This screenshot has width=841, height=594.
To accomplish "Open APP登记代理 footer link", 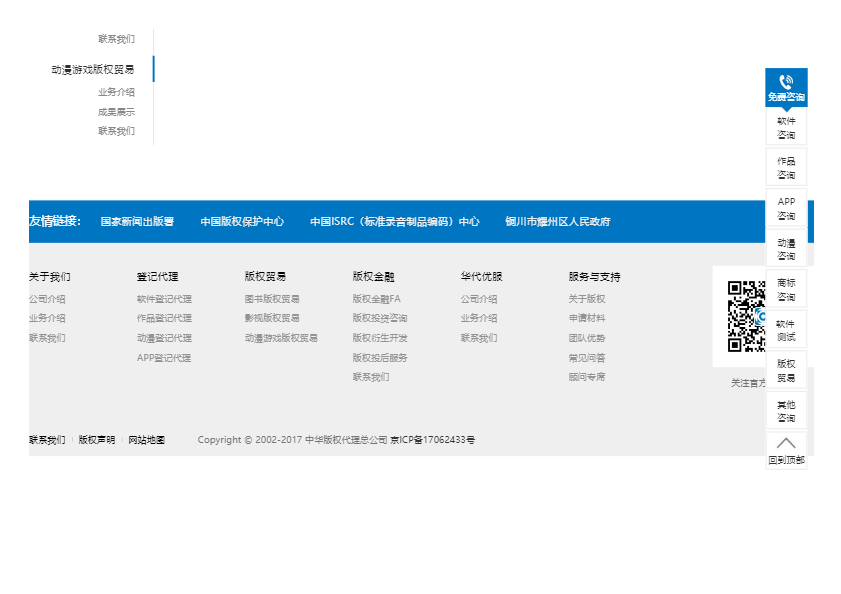I will pos(164,358).
